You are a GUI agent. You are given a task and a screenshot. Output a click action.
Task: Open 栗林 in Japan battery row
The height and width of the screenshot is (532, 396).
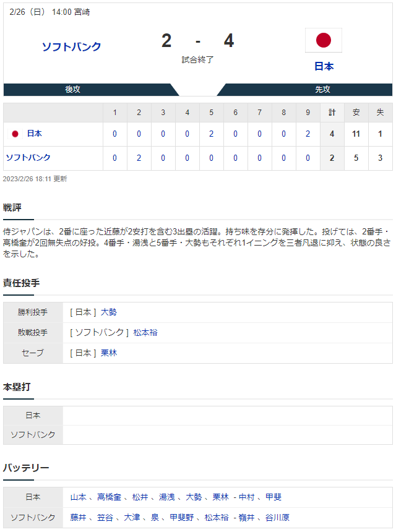220,497
